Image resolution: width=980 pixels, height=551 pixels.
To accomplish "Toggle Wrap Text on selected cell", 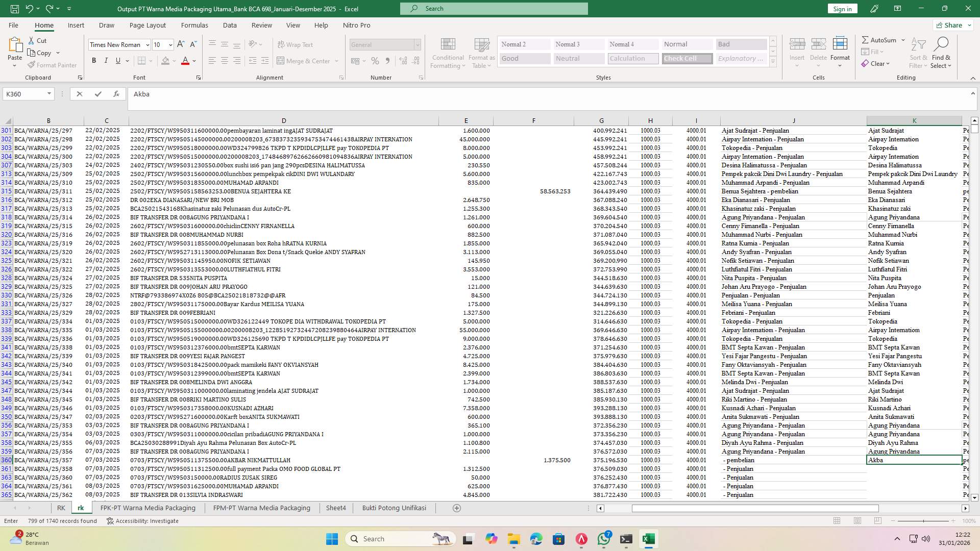I will pyautogui.click(x=295, y=44).
